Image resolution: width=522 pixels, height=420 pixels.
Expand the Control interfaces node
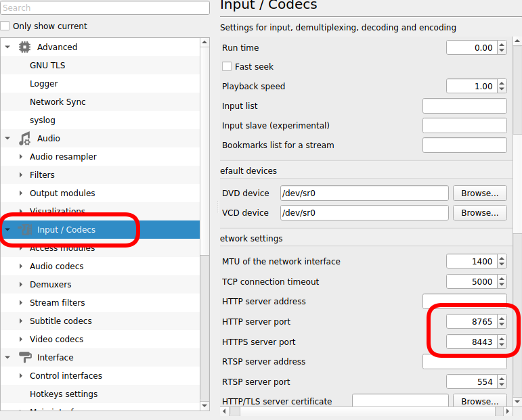[21, 376]
